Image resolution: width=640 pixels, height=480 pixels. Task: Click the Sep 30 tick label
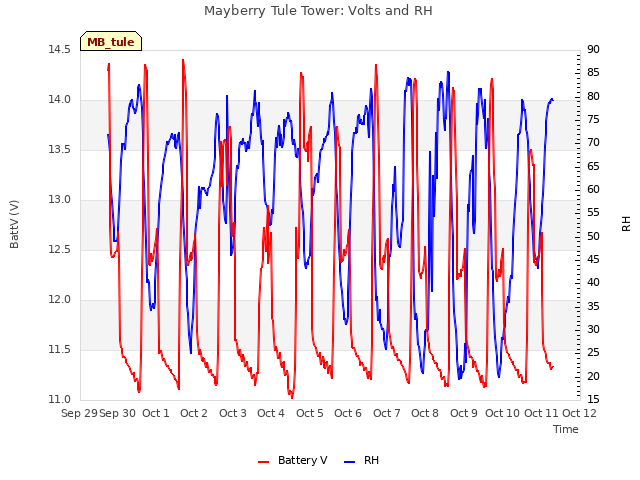(x=118, y=413)
